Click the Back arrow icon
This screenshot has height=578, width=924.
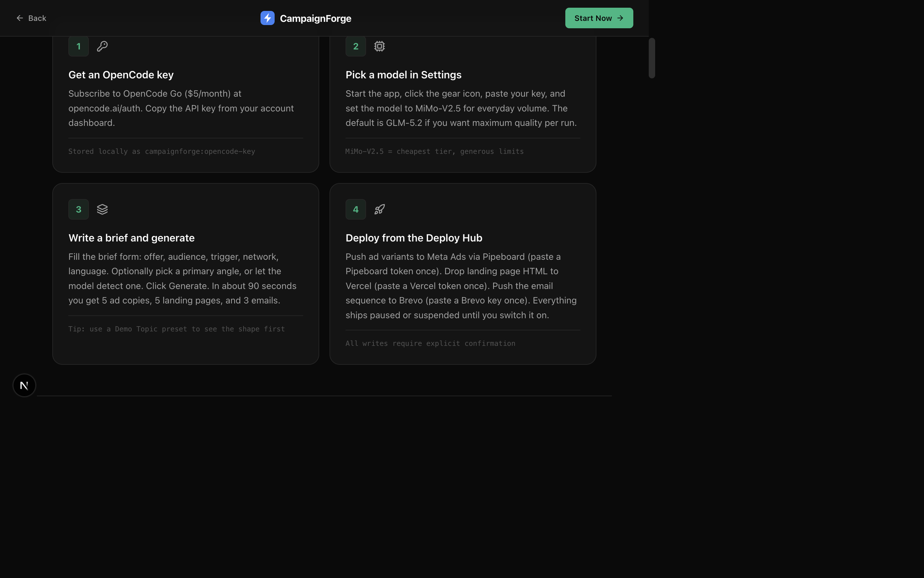click(20, 18)
